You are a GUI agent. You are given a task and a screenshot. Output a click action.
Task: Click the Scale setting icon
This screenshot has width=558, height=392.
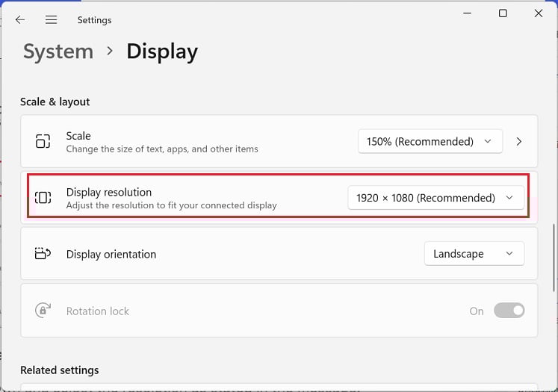[43, 141]
